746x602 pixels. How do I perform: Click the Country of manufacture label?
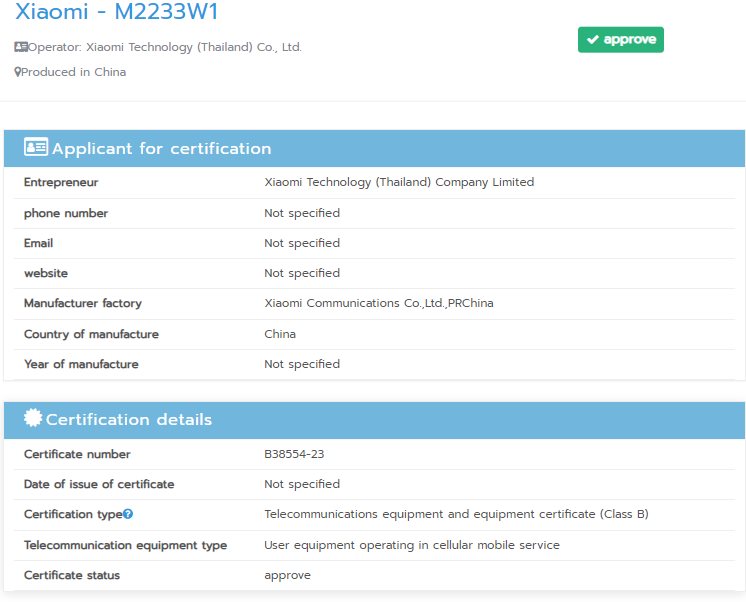pos(91,334)
